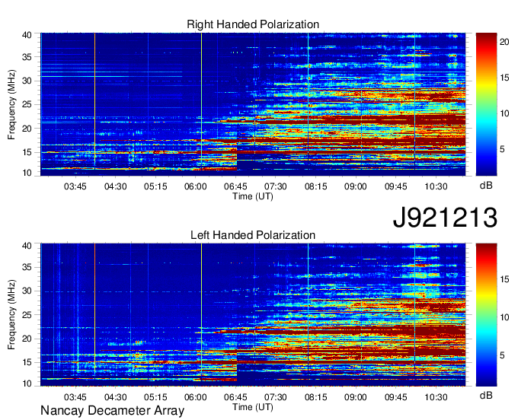This screenshot has width=518, height=420.
Task: Click the 10 MHz frequency tick of the Left Handed plot
Action: point(27,383)
